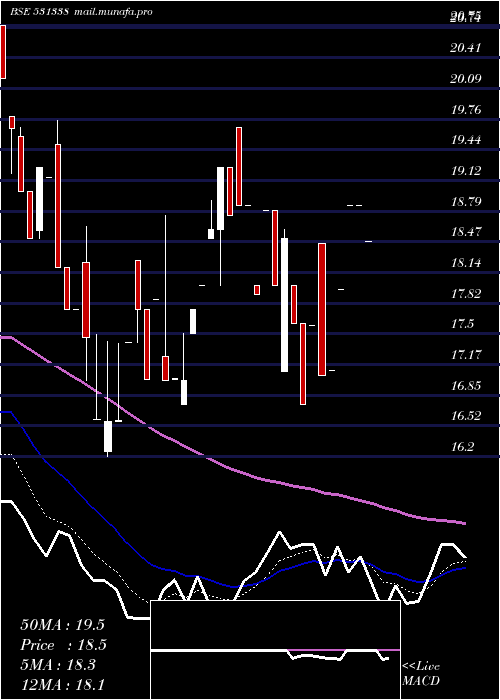
Task: Click the 19.44 price axis label
Action: 466,140
